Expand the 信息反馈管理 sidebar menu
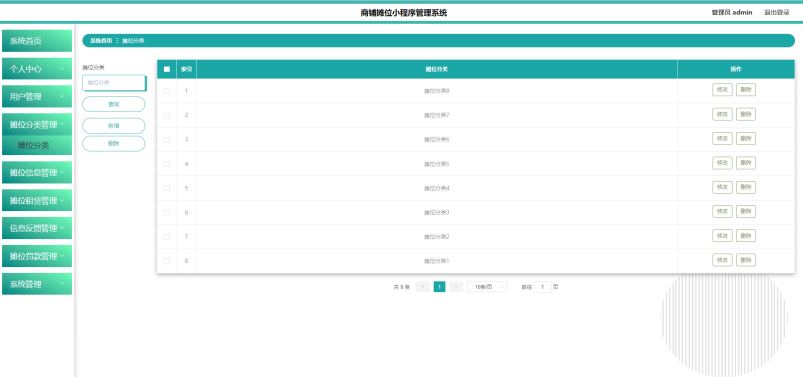This screenshot has height=377, width=803. point(37,228)
